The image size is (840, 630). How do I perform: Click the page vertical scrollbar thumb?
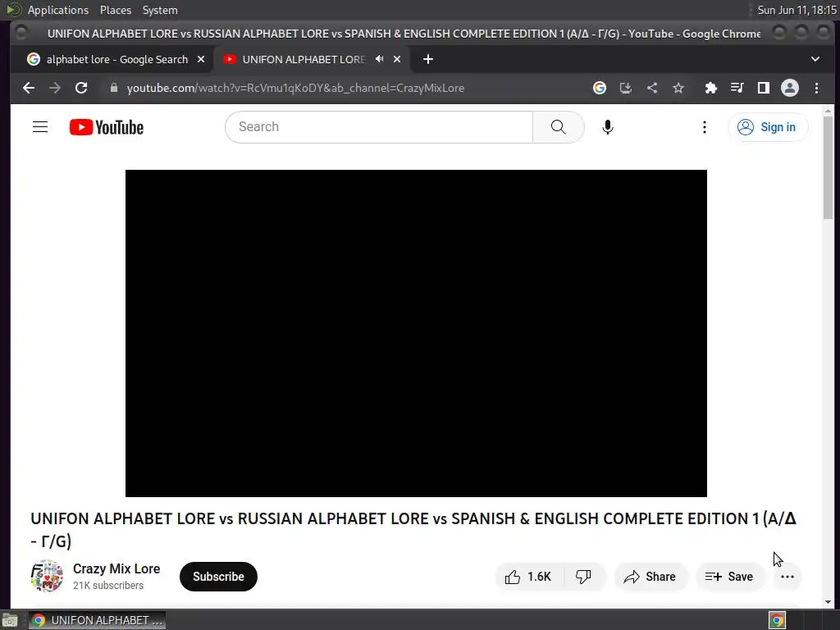coord(829,167)
